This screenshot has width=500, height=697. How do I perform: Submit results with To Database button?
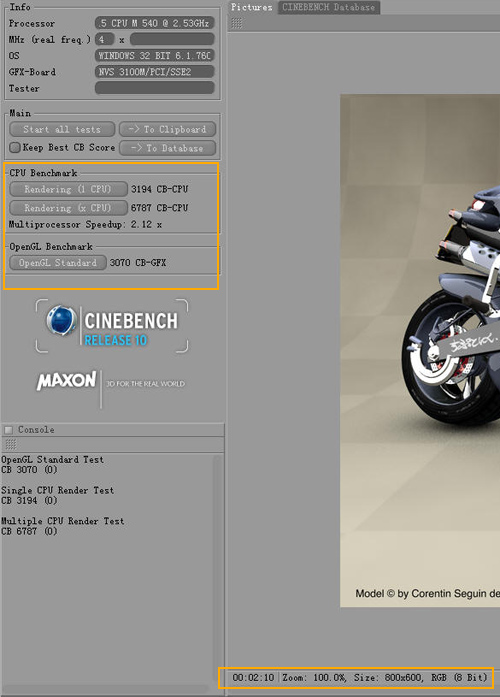tap(168, 148)
